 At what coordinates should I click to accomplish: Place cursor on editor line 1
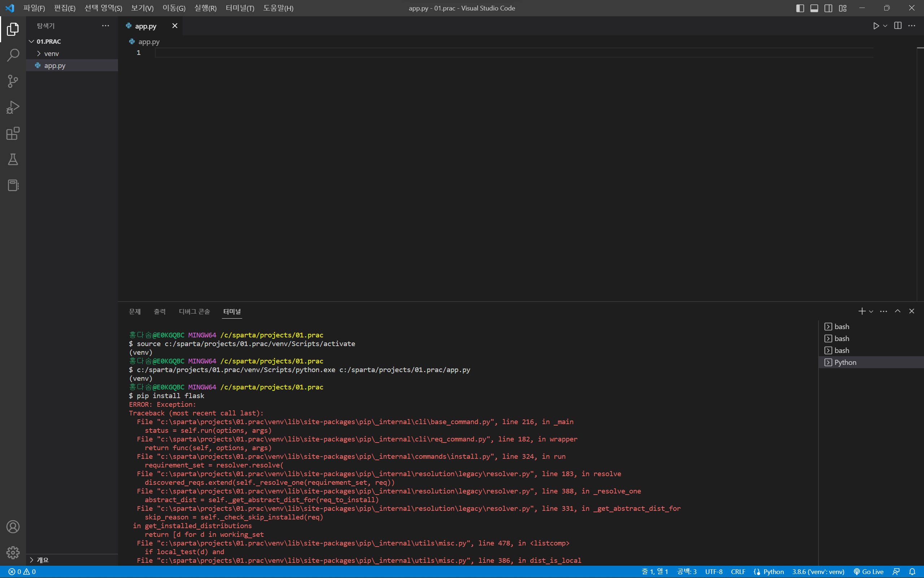514,53
